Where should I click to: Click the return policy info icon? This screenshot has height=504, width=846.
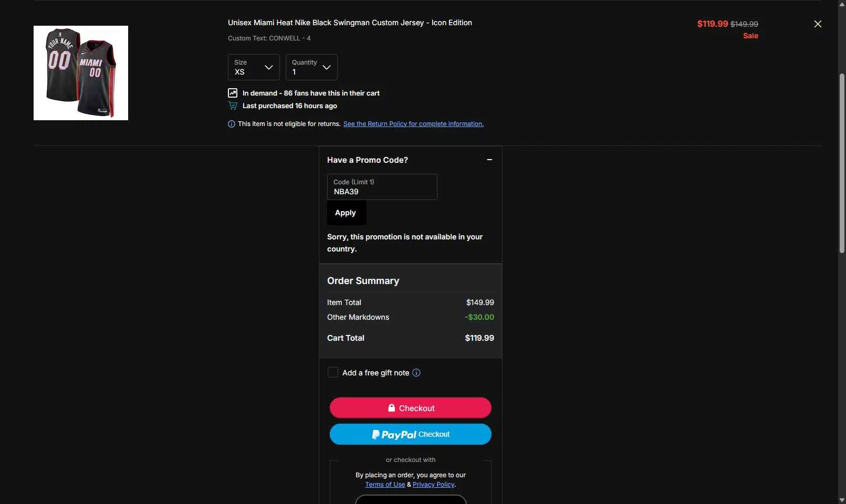coord(232,124)
